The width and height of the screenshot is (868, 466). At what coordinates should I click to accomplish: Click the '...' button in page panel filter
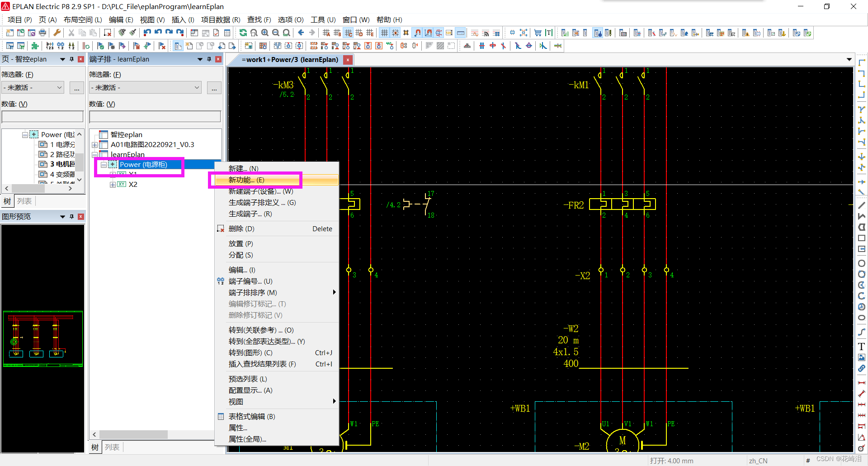77,88
